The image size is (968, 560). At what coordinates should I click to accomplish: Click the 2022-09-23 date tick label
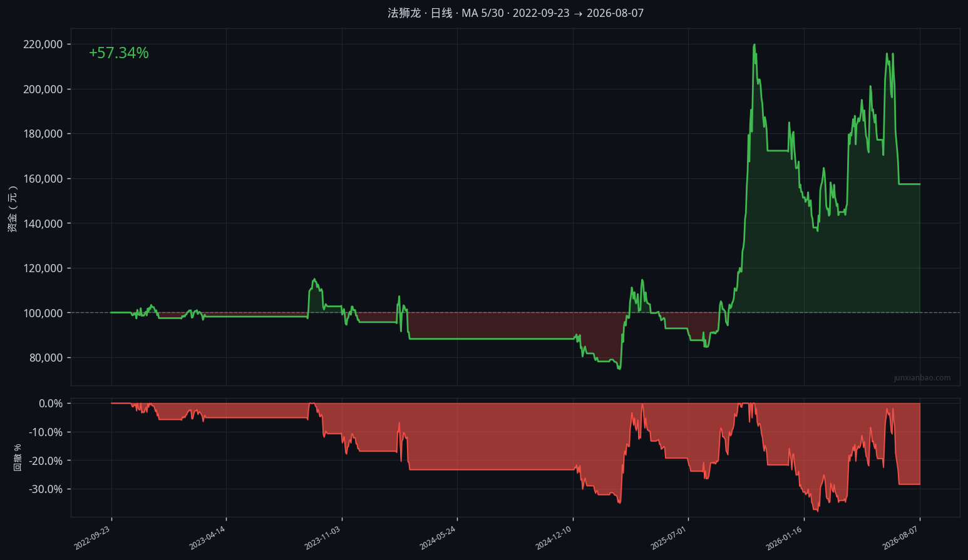click(x=93, y=538)
